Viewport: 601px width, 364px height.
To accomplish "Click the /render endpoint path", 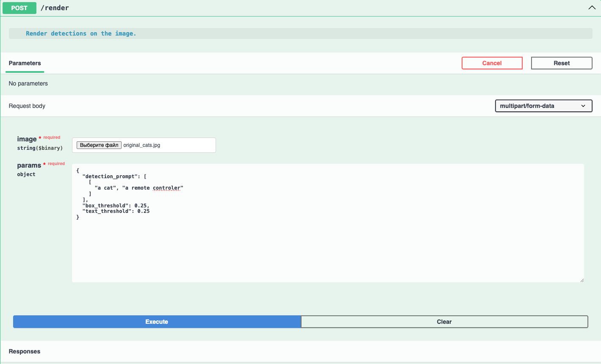I will pos(55,8).
